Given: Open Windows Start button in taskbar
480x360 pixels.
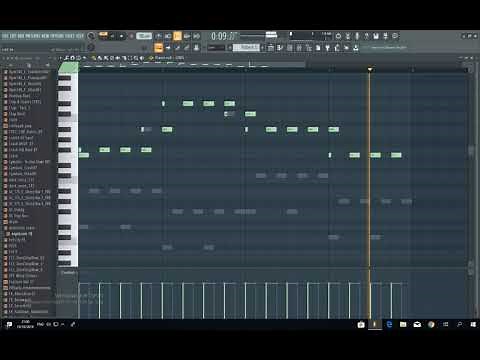Looking at the screenshot, I should [x=473, y=324].
